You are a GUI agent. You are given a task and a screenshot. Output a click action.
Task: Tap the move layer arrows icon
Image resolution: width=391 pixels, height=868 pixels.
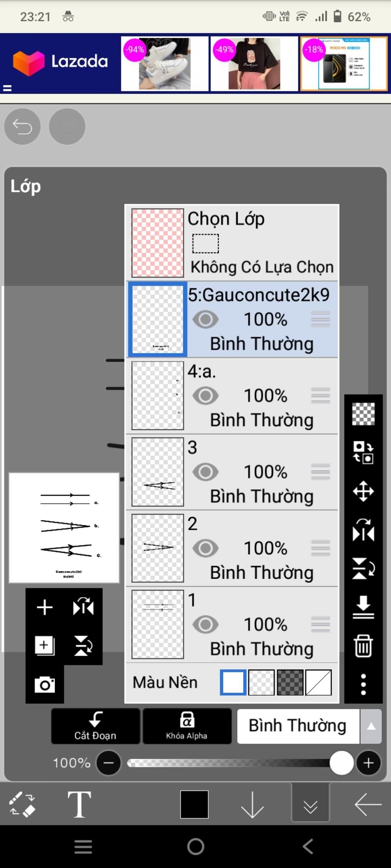pyautogui.click(x=363, y=491)
